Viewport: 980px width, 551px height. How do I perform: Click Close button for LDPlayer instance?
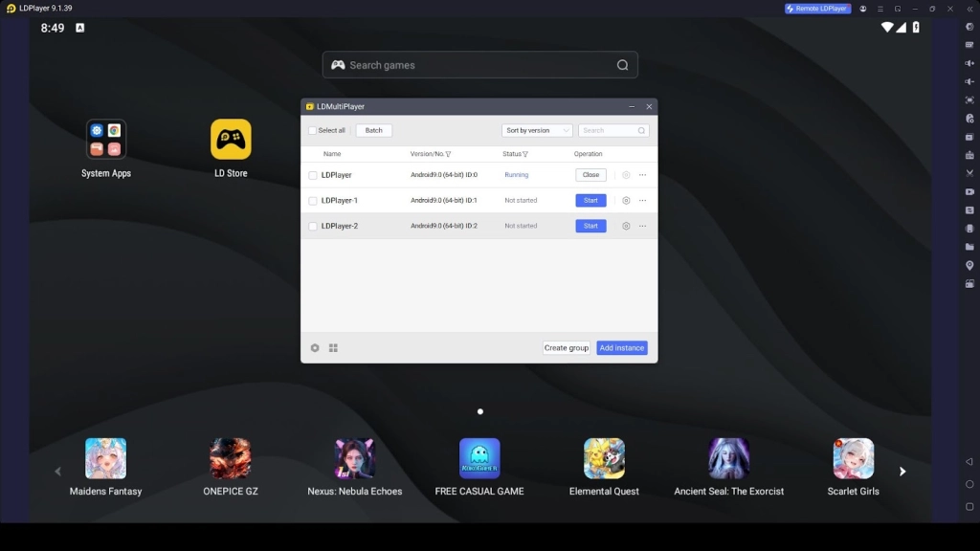pyautogui.click(x=590, y=175)
